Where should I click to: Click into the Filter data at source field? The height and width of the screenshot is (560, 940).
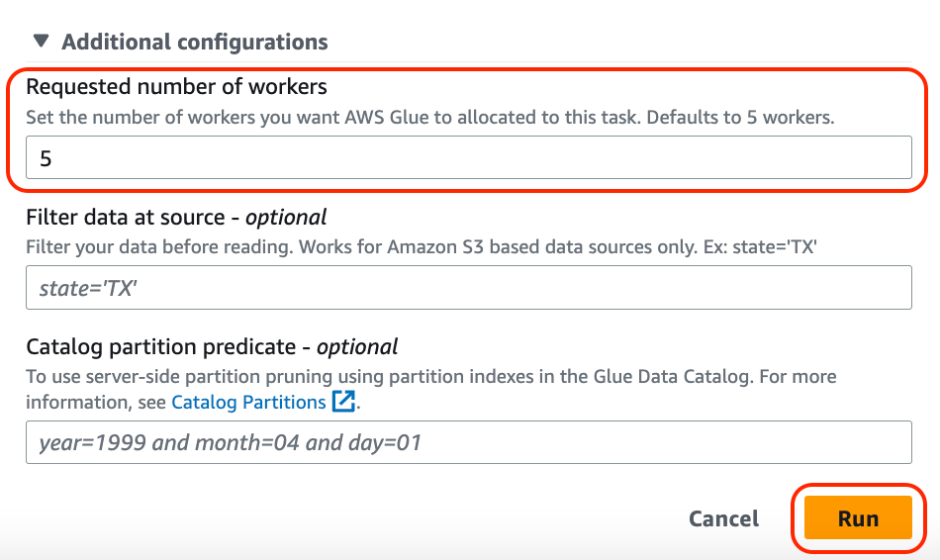(x=468, y=288)
